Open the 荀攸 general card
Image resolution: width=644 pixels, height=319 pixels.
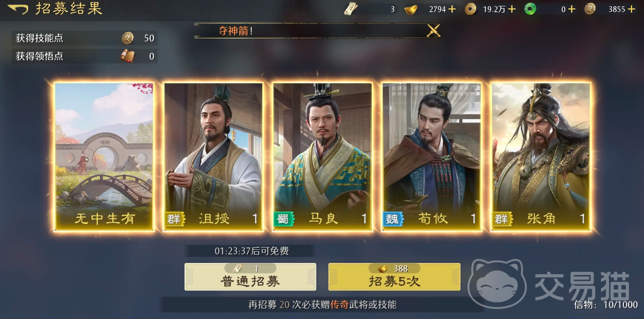click(432, 157)
